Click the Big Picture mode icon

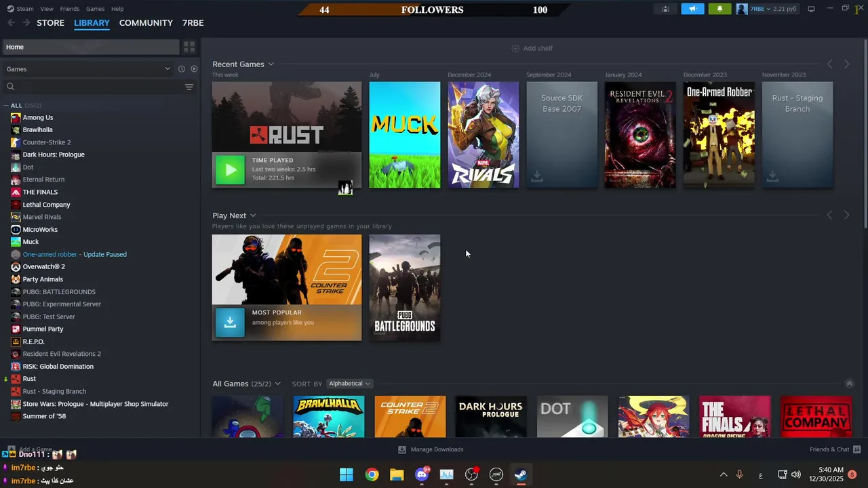tap(811, 9)
